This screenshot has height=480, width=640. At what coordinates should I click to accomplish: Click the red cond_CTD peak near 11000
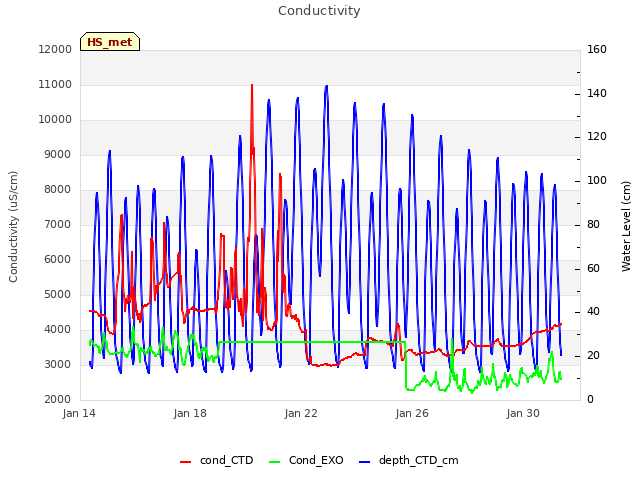[x=252, y=87]
